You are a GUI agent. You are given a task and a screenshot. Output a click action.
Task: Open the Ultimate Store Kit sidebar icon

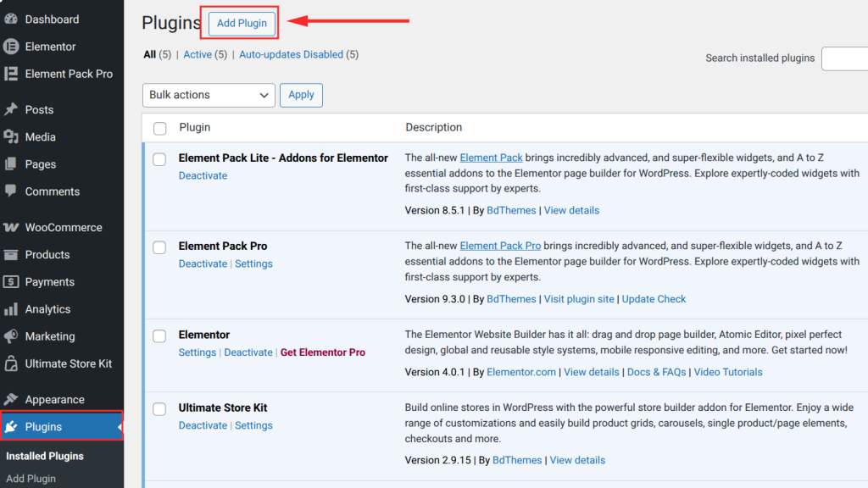pos(13,363)
